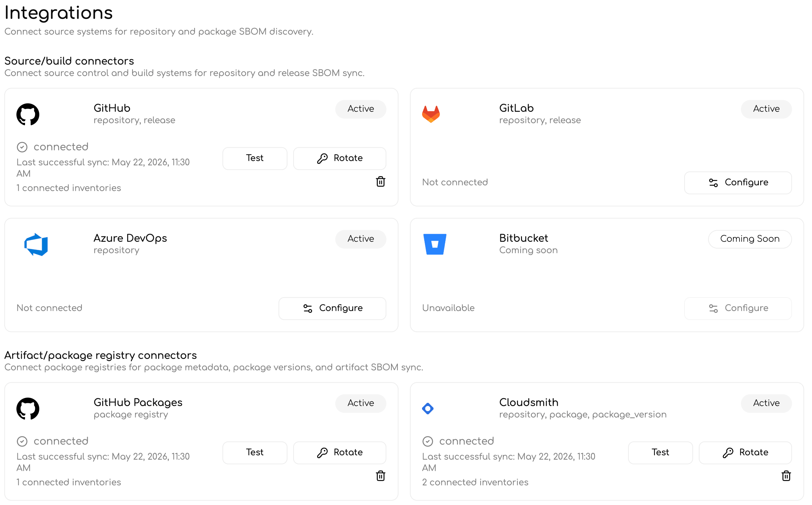Click the Cloudsmith card title
Screen dimensions: 812x505
tap(529, 402)
